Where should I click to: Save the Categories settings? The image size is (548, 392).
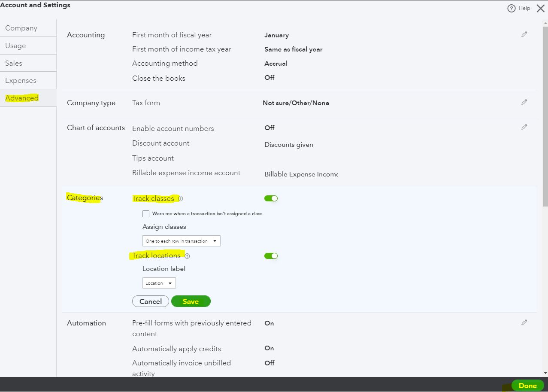[x=191, y=301]
